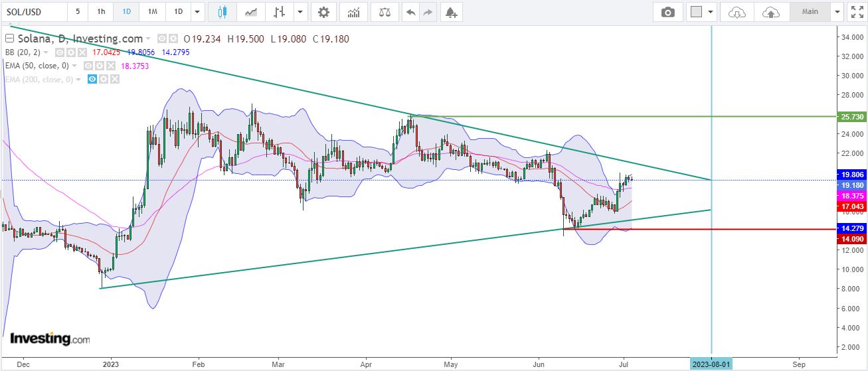Open the dropdown next to Main
Viewport: 868px width, 371px height.
coord(836,12)
